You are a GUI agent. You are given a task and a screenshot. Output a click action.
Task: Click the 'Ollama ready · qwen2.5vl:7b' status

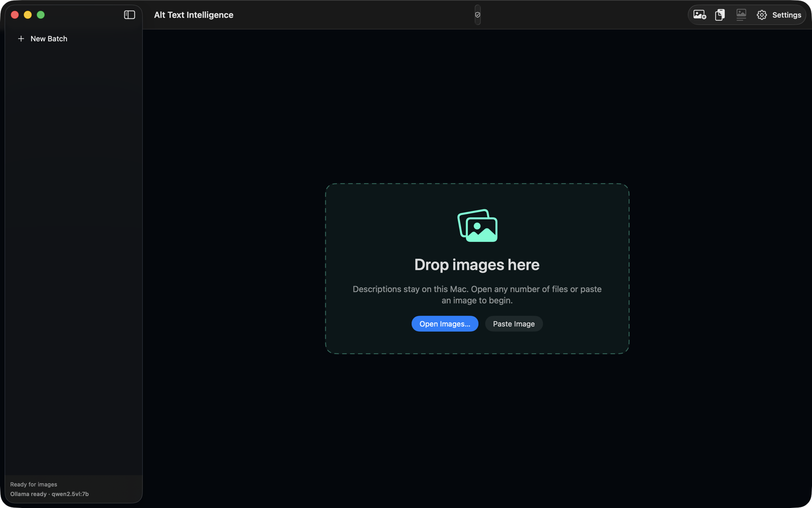[49, 494]
